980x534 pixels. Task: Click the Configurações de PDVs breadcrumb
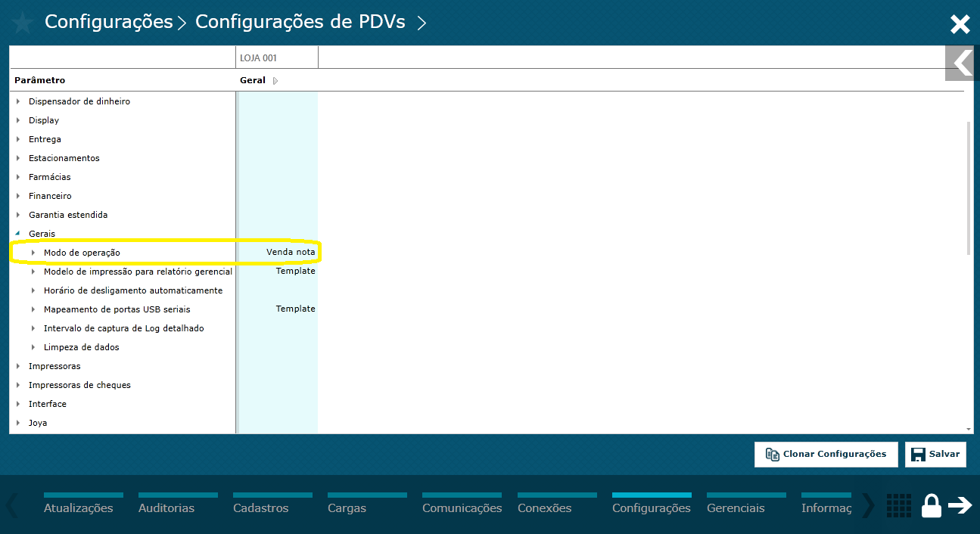click(300, 22)
